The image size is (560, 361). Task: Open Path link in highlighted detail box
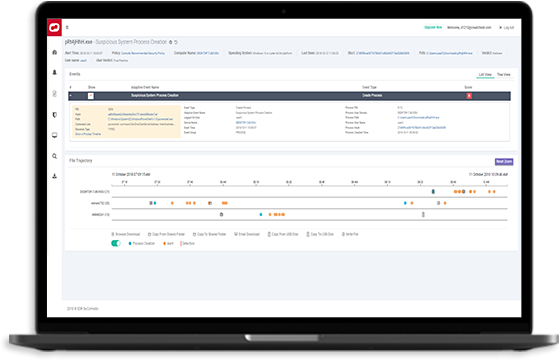tap(140, 119)
